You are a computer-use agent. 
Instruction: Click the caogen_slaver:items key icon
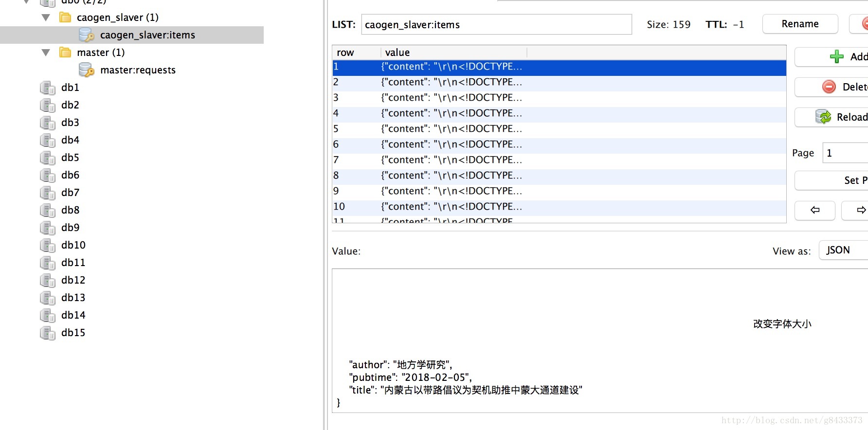87,35
